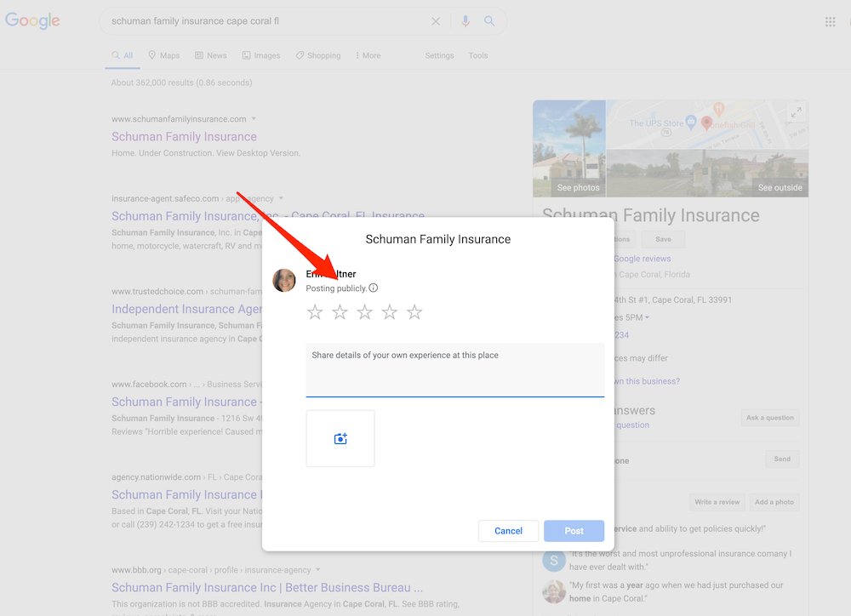Rate with the fifth star
Viewport: 851px width, 616px height.
click(x=414, y=312)
